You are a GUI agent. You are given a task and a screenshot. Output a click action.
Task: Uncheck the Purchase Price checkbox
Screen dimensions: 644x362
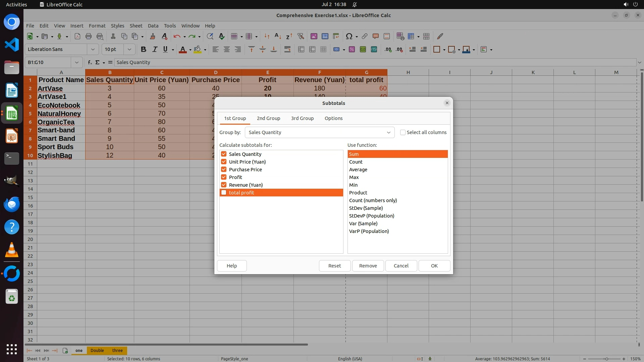[224, 169]
